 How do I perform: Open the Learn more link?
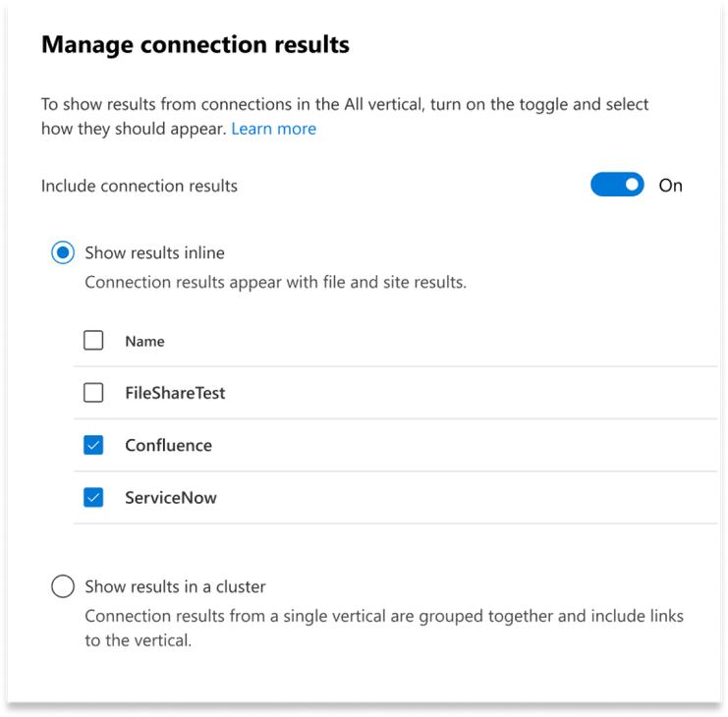[273, 129]
